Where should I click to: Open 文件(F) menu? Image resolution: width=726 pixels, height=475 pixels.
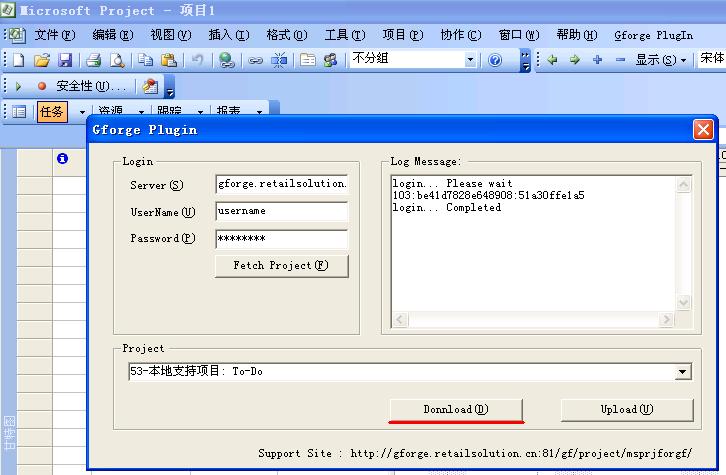point(55,35)
